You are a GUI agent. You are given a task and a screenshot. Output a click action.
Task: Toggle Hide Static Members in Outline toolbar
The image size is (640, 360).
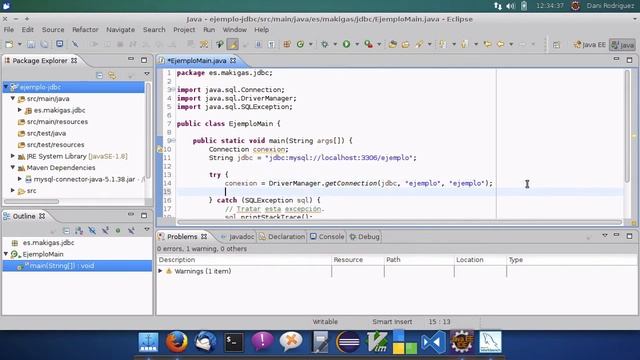[x=105, y=231]
